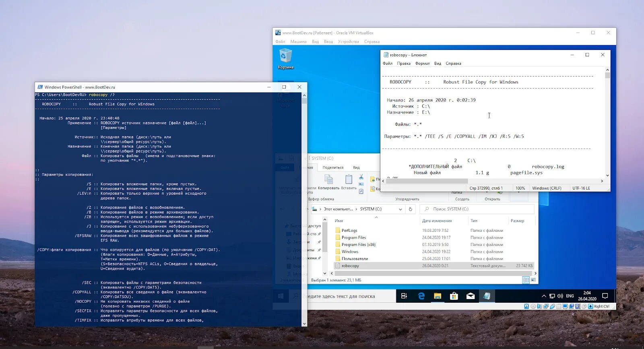Open Task View on the VM taskbar
This screenshot has width=644, height=349.
click(404, 296)
